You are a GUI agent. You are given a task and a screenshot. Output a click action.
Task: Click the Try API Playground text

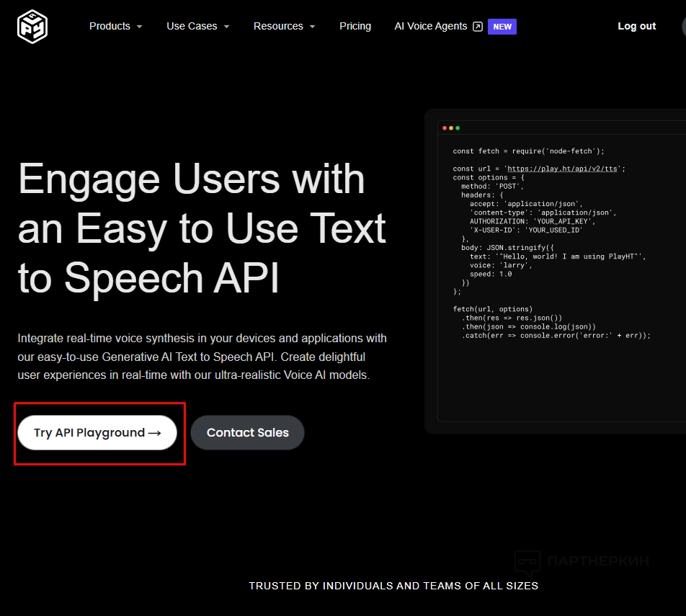pyautogui.click(x=89, y=433)
